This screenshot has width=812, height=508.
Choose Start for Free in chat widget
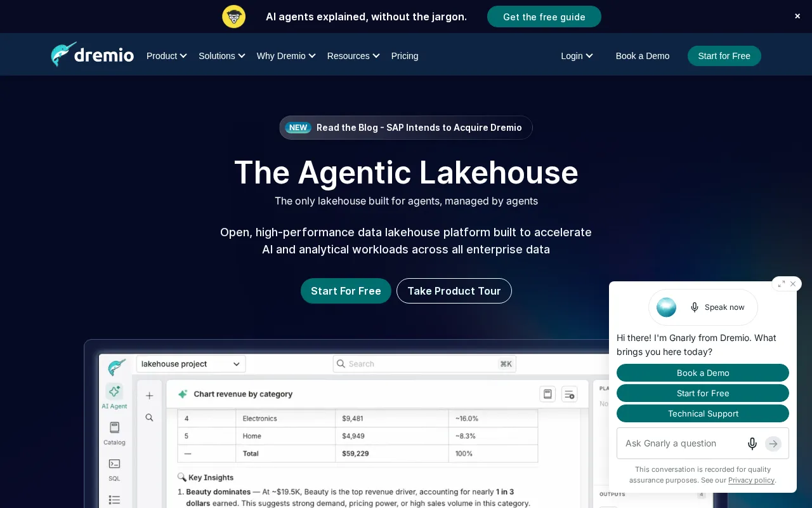coord(703,393)
